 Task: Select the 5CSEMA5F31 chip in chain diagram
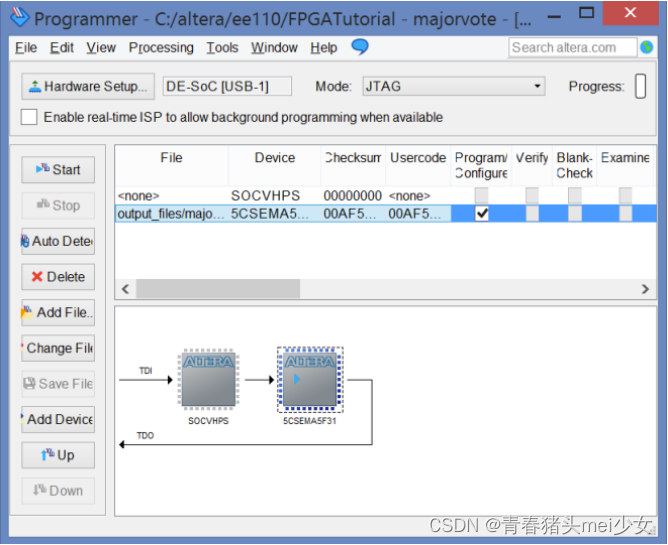310,379
